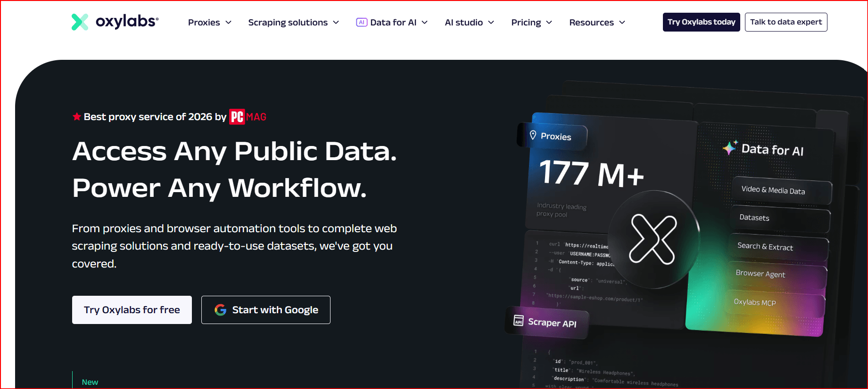Click the sparkle icon next to Data for AI
The image size is (868, 389).
click(x=730, y=148)
